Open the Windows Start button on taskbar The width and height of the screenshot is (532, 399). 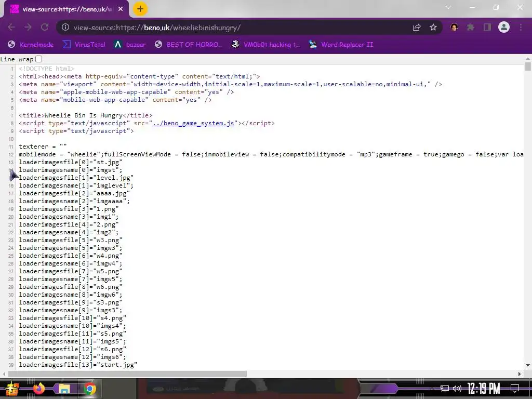pyautogui.click(x=12, y=389)
